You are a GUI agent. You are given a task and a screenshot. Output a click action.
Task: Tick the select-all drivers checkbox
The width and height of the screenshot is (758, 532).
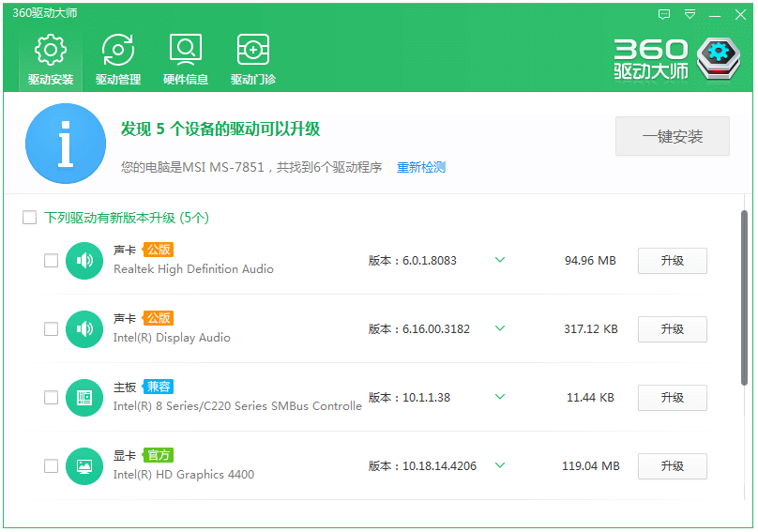pos(29,218)
